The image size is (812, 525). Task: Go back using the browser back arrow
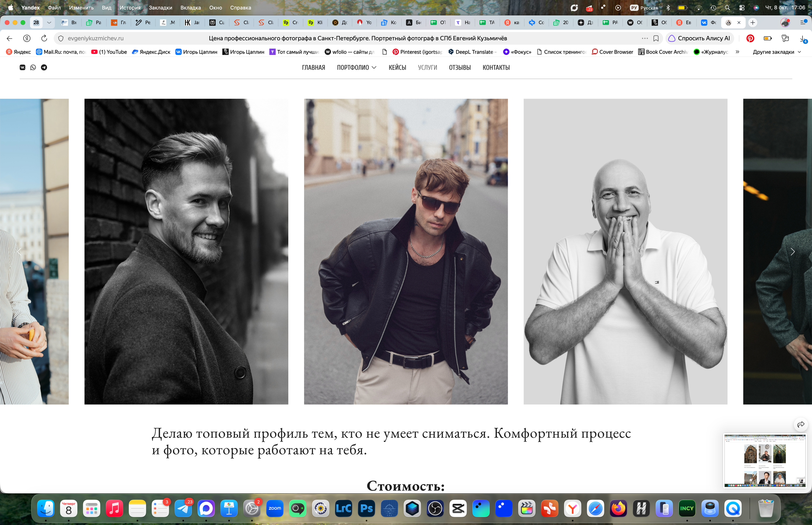pyautogui.click(x=10, y=38)
